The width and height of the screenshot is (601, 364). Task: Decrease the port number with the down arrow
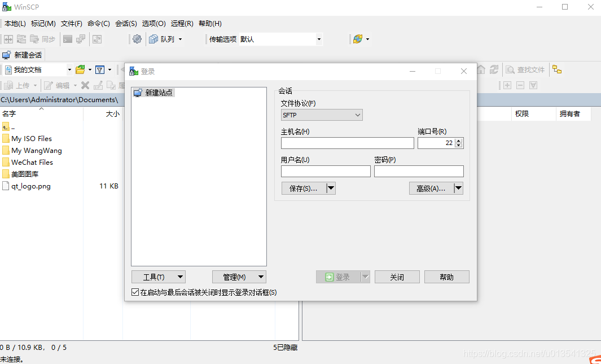(459, 146)
